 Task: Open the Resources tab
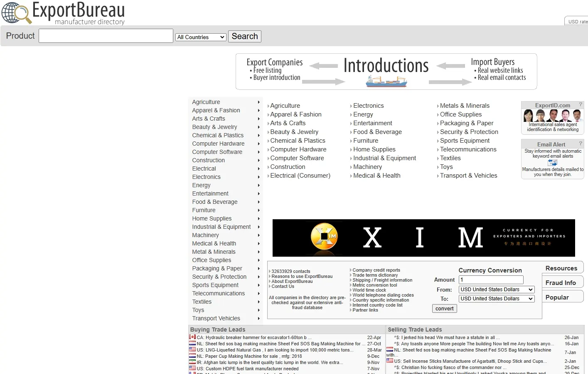tap(561, 268)
